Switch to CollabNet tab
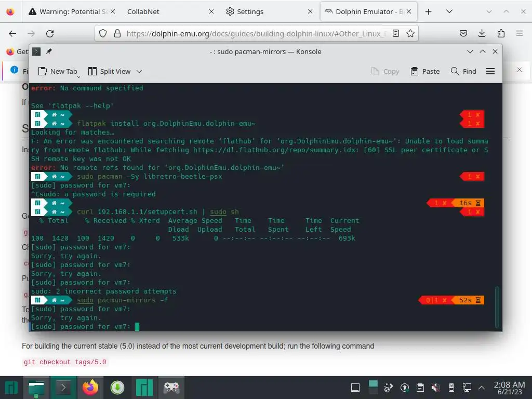 [143, 11]
